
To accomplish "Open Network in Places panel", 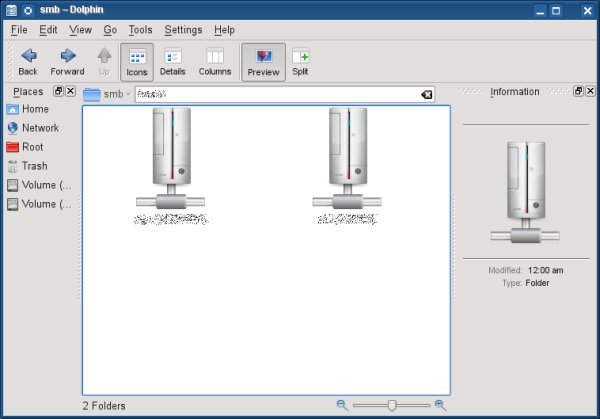I will (40, 128).
